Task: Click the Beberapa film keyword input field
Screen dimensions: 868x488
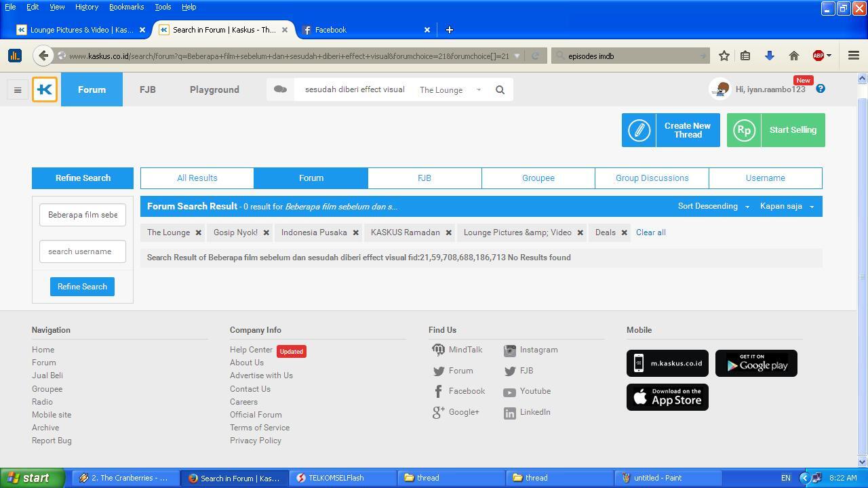Action: click(83, 215)
